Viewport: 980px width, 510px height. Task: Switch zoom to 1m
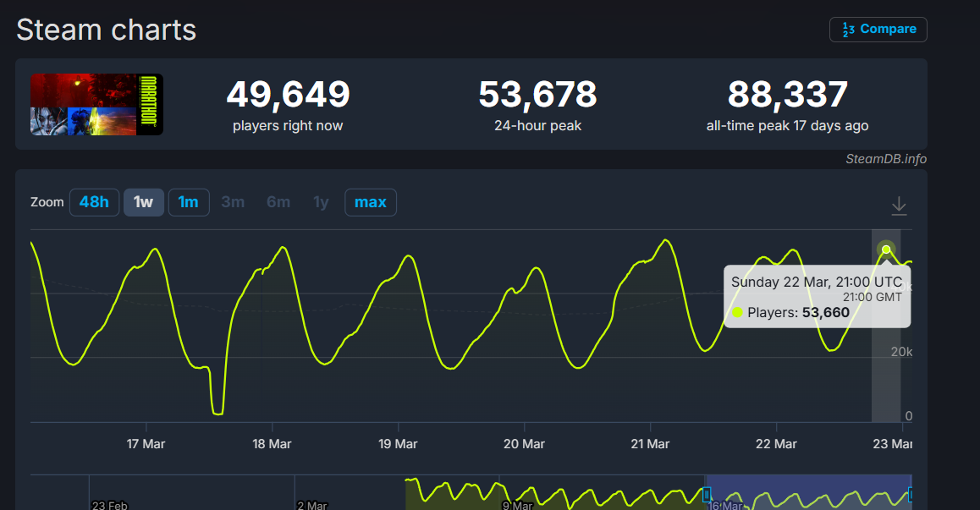[x=189, y=202]
